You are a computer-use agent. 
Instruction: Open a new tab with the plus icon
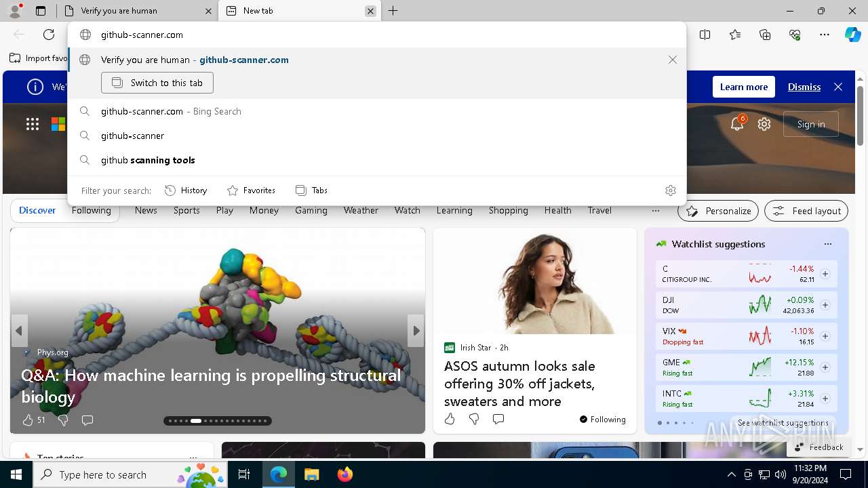coord(393,11)
